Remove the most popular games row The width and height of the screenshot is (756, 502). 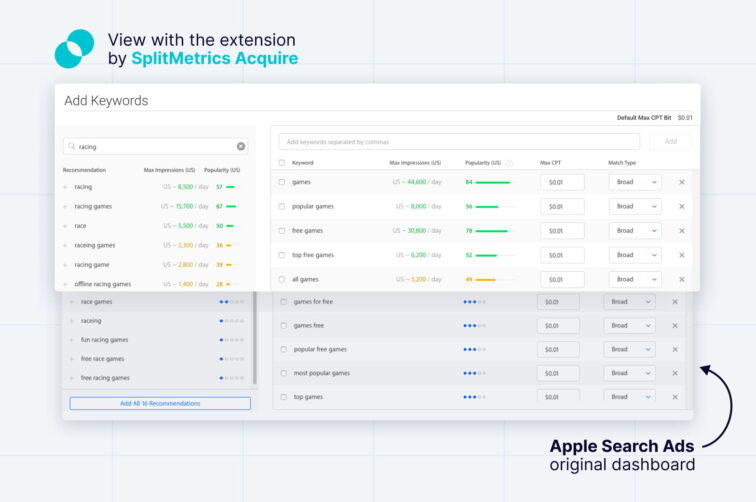[x=675, y=373]
